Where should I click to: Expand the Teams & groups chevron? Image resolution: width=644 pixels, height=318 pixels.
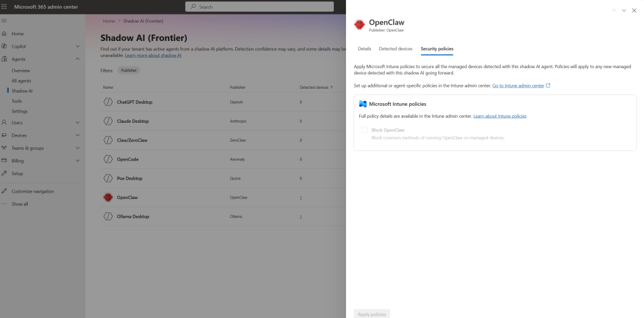77,148
